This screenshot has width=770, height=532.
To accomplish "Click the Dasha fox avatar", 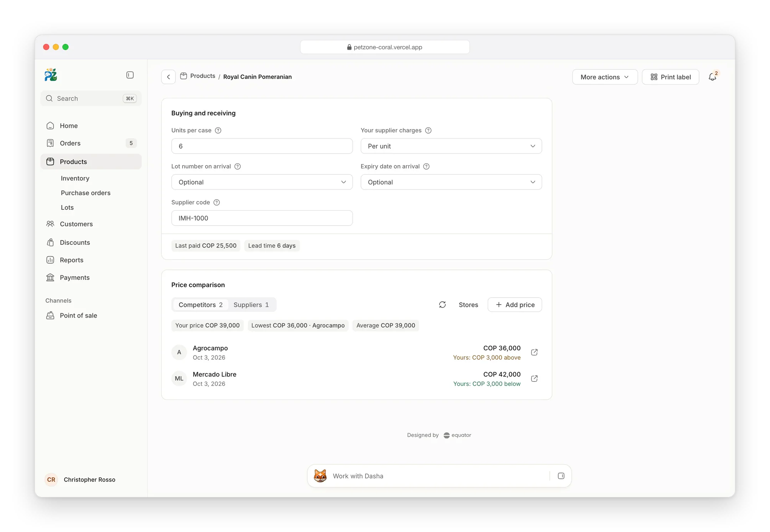I will (320, 476).
